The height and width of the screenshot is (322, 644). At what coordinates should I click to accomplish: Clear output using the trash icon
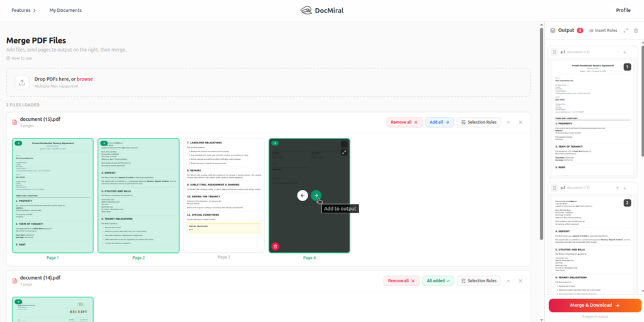coord(636,30)
